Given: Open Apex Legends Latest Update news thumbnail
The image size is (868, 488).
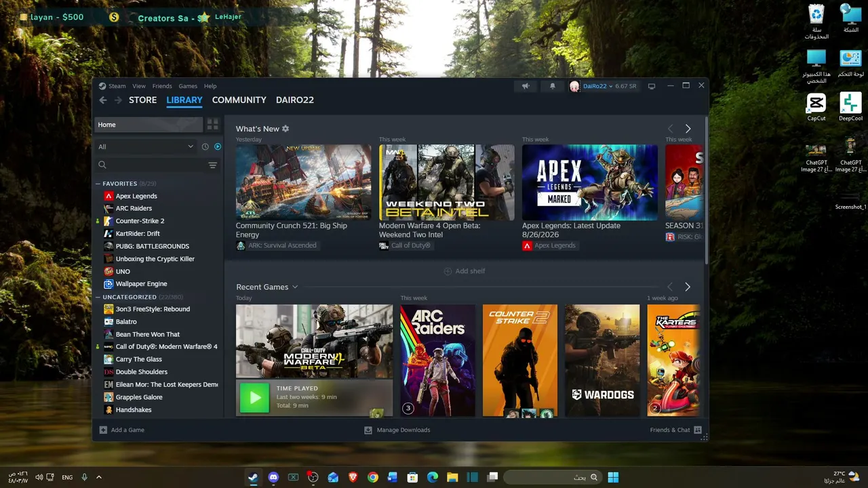Looking at the screenshot, I should [x=590, y=182].
